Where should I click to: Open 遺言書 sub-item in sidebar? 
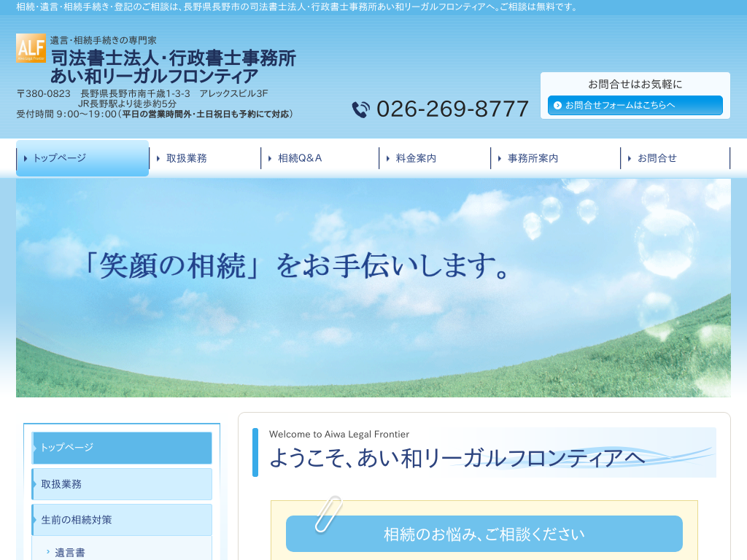click(70, 552)
